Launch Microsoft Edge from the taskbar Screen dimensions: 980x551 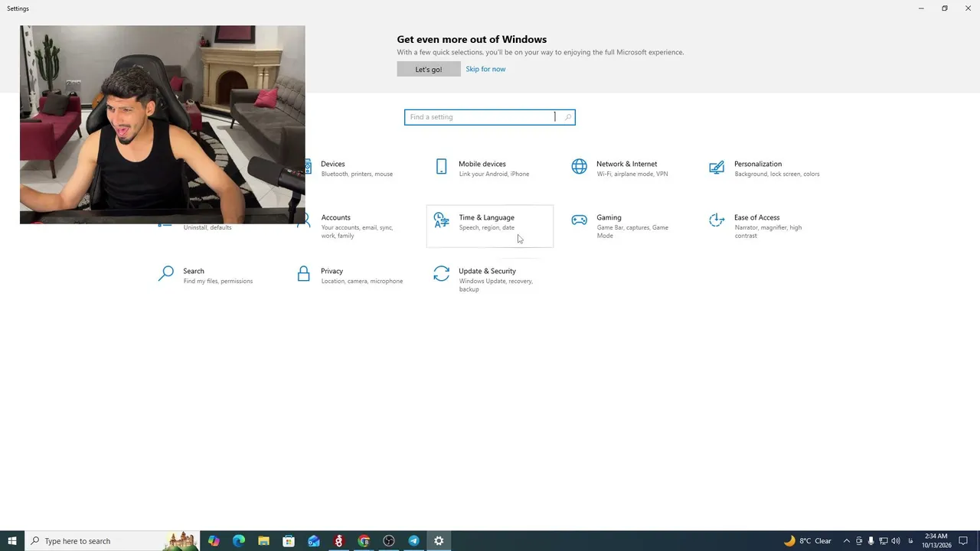(239, 541)
